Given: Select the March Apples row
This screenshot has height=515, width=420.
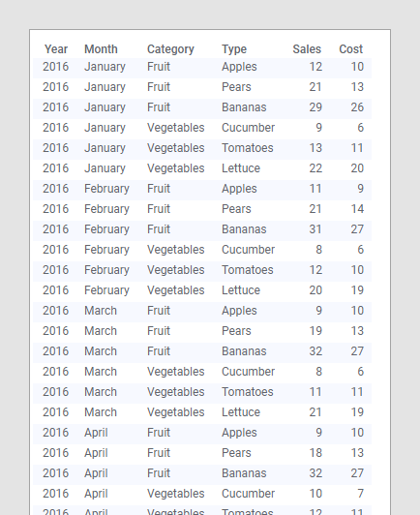Looking at the screenshot, I should (202, 313).
